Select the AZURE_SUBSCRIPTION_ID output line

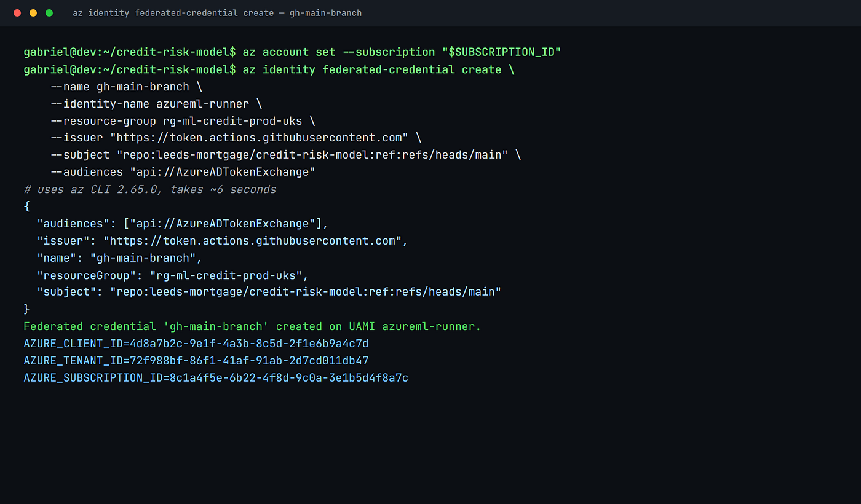tap(216, 378)
